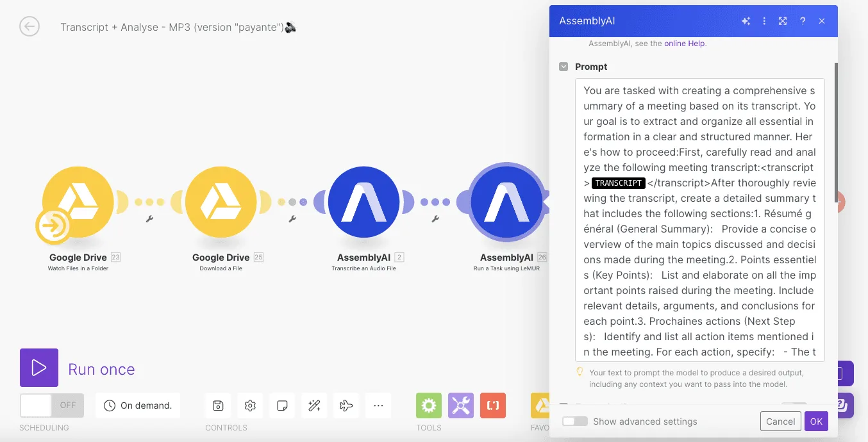Open the "On demand." schedule setting

click(138, 405)
